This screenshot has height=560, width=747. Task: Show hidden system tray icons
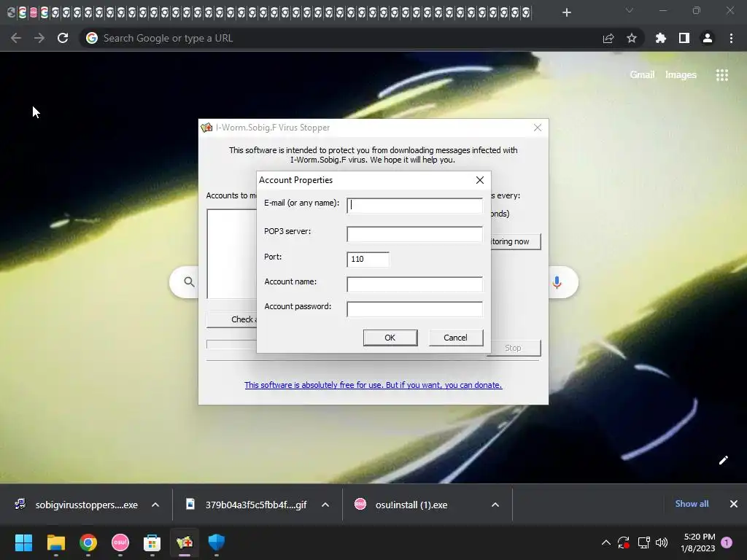606,542
